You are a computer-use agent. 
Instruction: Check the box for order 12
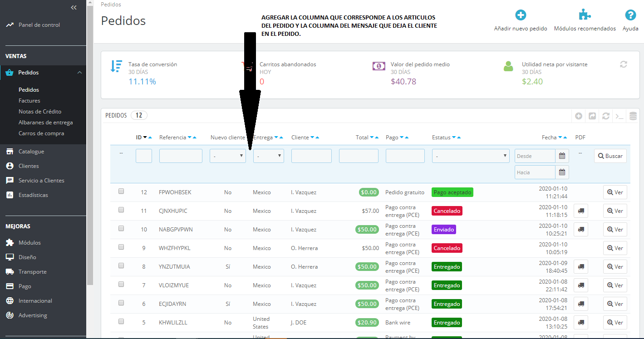(121, 192)
